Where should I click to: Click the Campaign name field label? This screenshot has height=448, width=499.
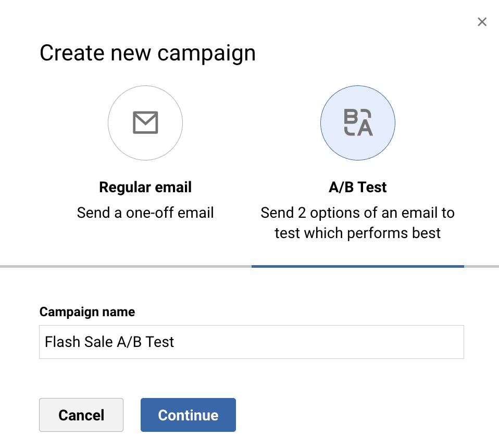(x=87, y=312)
